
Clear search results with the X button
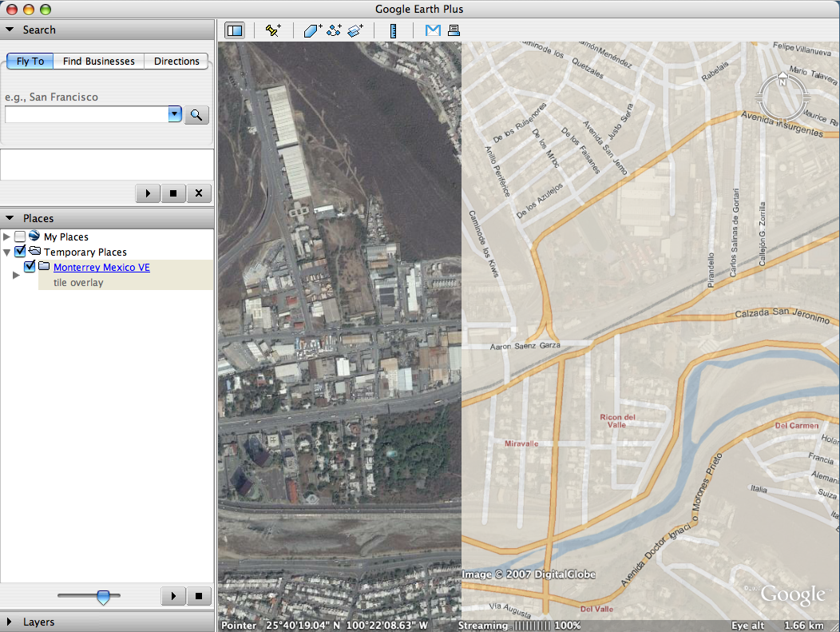coord(199,193)
